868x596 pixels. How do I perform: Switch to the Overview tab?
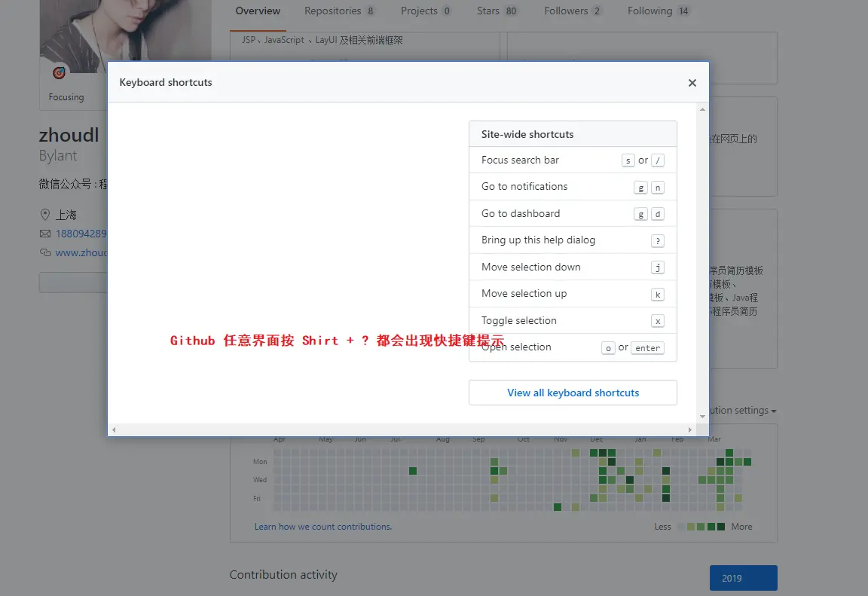[x=258, y=11]
